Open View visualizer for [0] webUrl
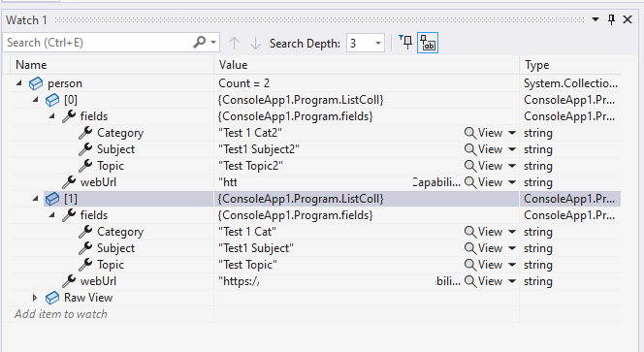The image size is (644, 352). click(483, 182)
